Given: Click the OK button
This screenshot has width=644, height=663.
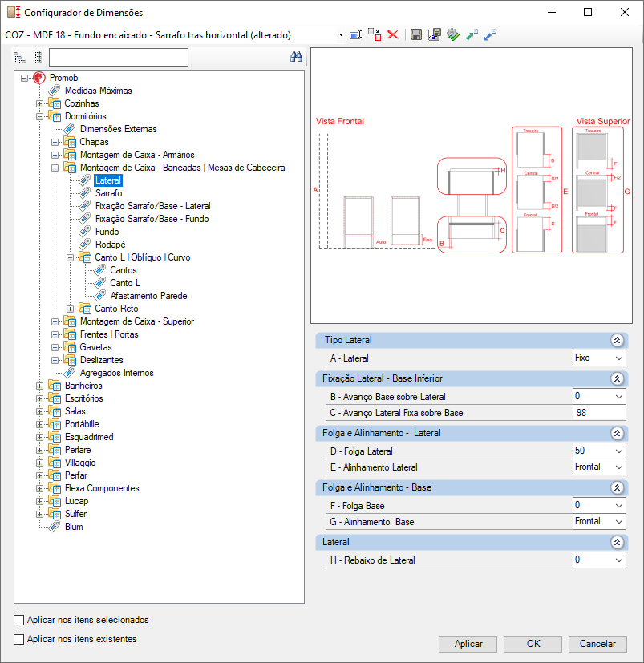Looking at the screenshot, I should (x=533, y=644).
